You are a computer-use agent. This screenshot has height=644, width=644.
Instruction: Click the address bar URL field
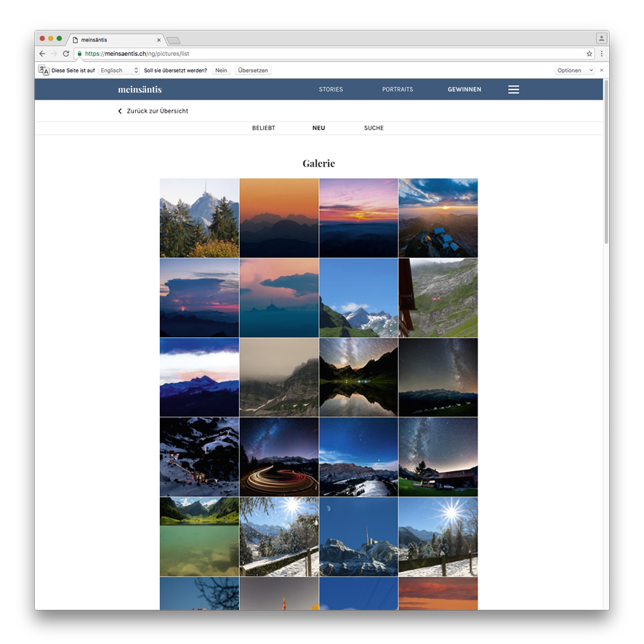point(333,54)
